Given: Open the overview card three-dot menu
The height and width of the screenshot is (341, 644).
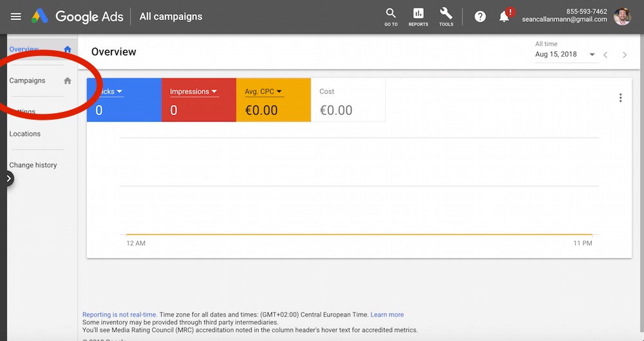Looking at the screenshot, I should (x=621, y=98).
